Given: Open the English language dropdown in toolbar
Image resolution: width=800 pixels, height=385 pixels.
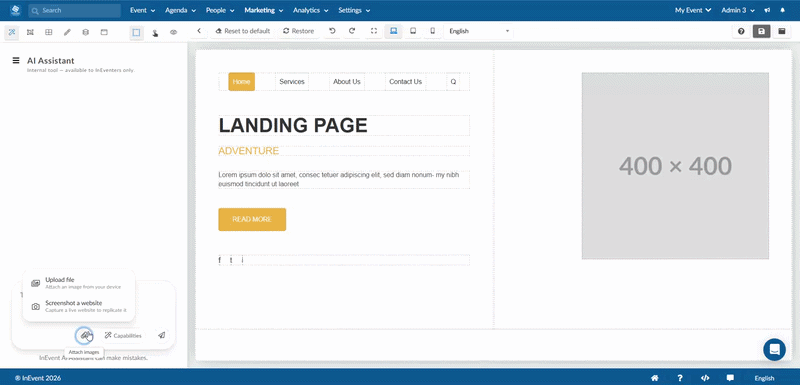Looking at the screenshot, I should tap(479, 31).
